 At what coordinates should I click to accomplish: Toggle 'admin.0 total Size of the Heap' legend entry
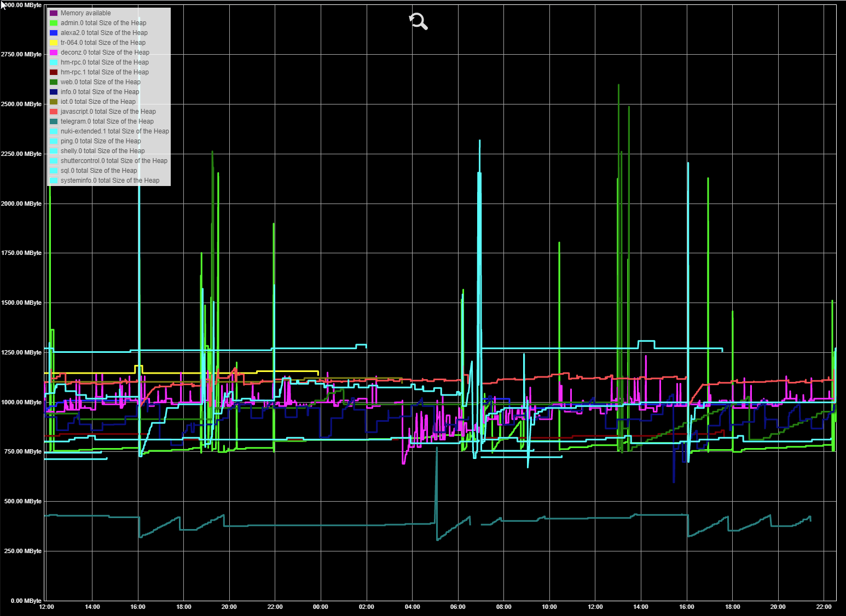98,23
